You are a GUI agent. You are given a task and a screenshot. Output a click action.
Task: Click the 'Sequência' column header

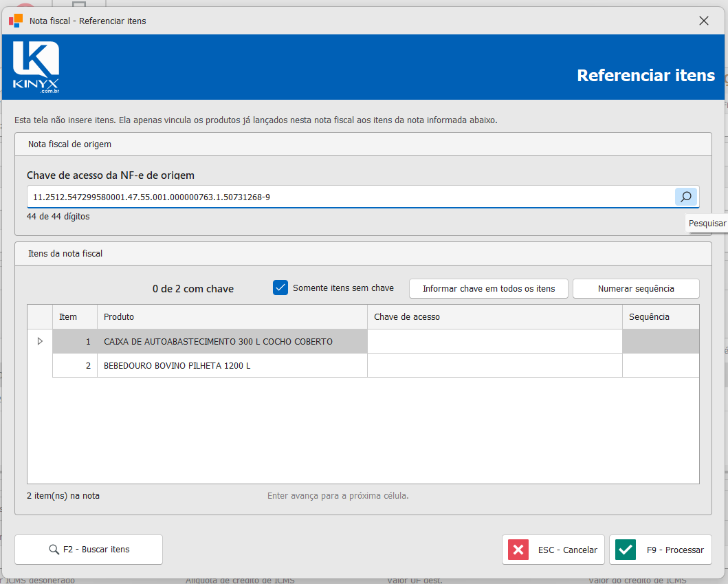[661, 317]
